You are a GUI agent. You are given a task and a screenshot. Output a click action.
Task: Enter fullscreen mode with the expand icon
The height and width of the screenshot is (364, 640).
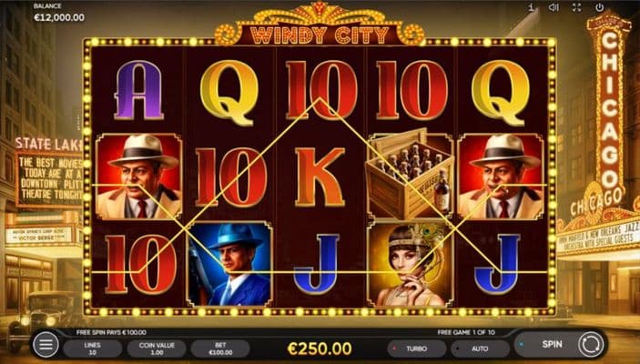[x=576, y=7]
